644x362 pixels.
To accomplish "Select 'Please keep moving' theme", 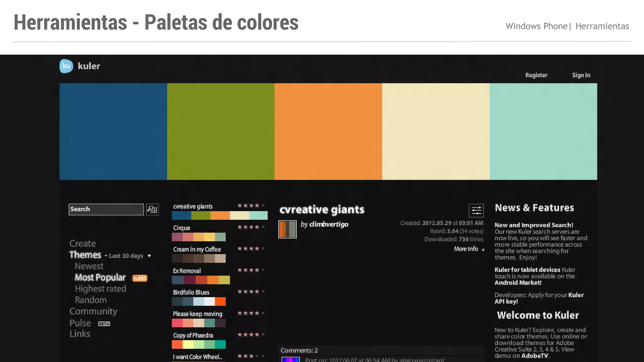I will pyautogui.click(x=197, y=314).
